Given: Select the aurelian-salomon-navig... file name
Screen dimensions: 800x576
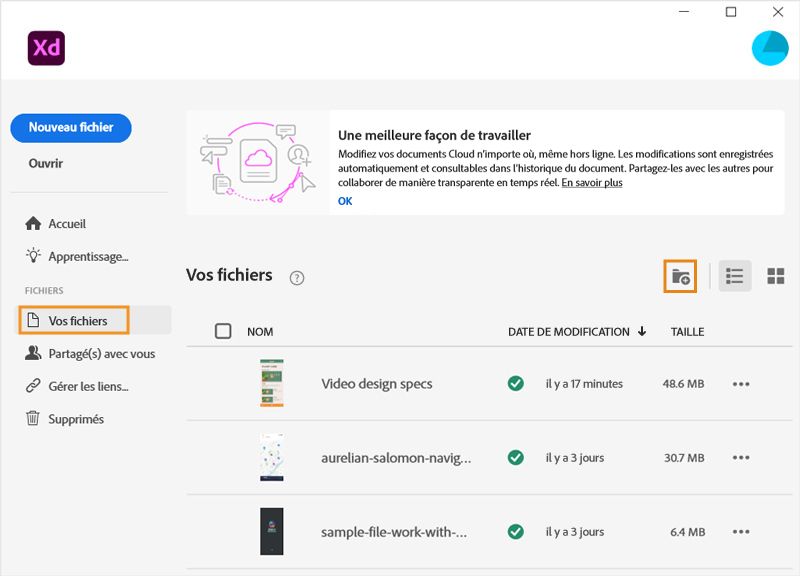Looking at the screenshot, I should click(396, 458).
